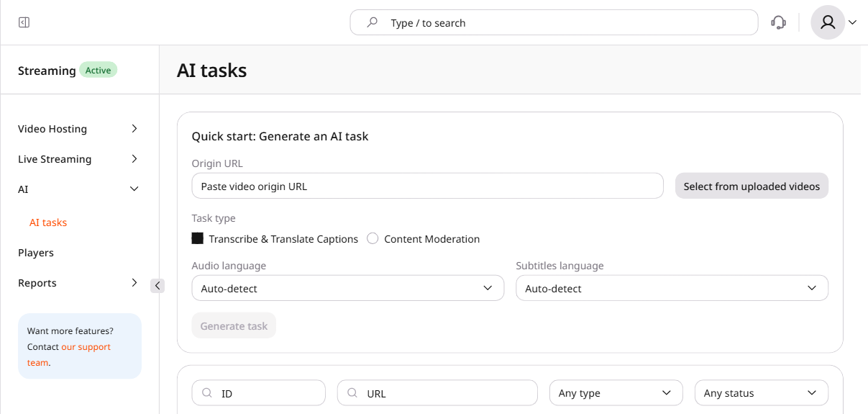Follow the 'our support team' link
868x414 pixels.
coord(68,355)
